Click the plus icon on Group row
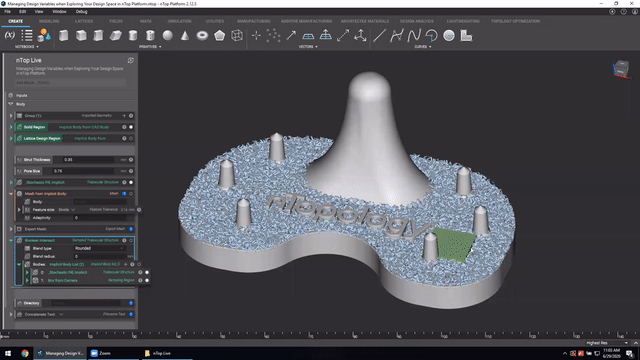The height and width of the screenshot is (360, 640). click(x=124, y=116)
